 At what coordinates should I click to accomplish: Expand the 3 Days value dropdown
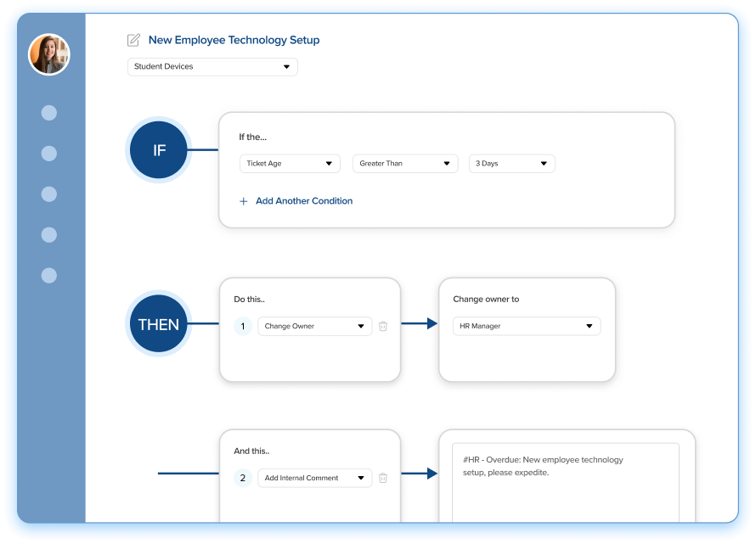pos(511,163)
